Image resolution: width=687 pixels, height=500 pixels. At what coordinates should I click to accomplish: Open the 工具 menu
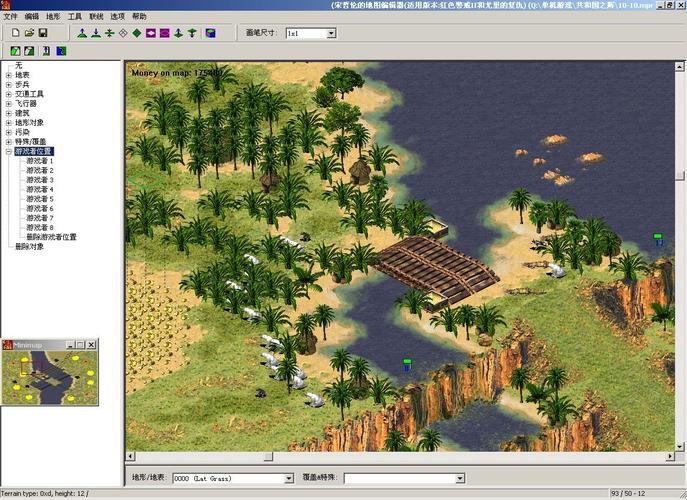[75, 17]
